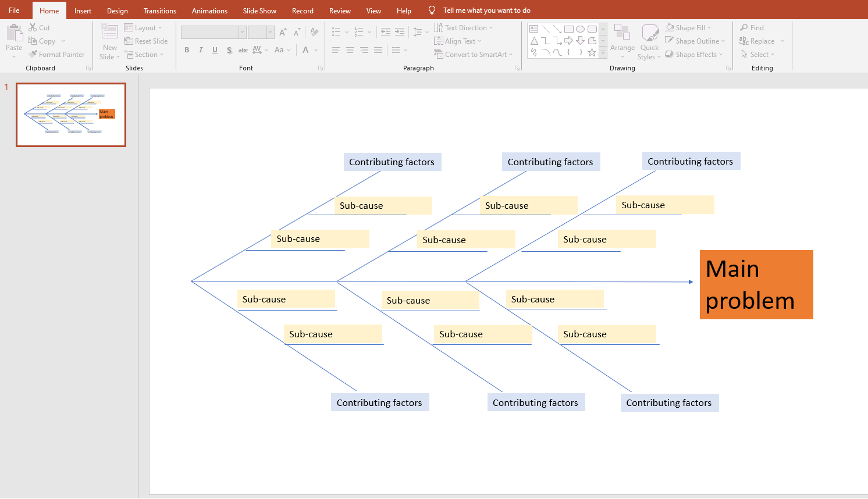Open the font name dropdown
This screenshot has height=499, width=868.
(x=242, y=32)
